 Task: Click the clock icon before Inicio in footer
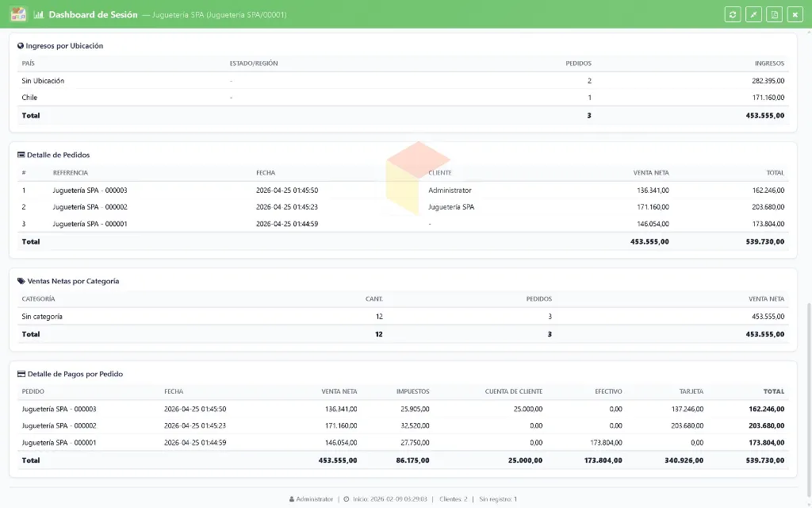[347, 499]
